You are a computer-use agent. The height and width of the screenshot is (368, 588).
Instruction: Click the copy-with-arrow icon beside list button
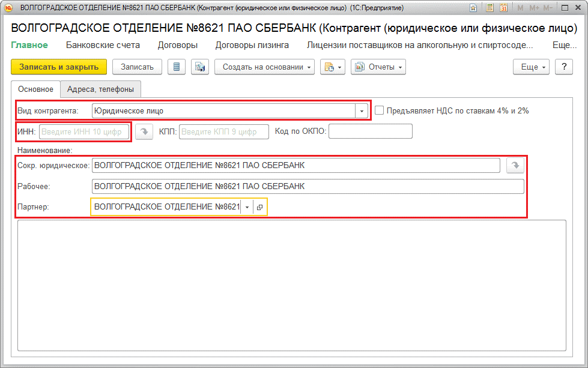(200, 67)
